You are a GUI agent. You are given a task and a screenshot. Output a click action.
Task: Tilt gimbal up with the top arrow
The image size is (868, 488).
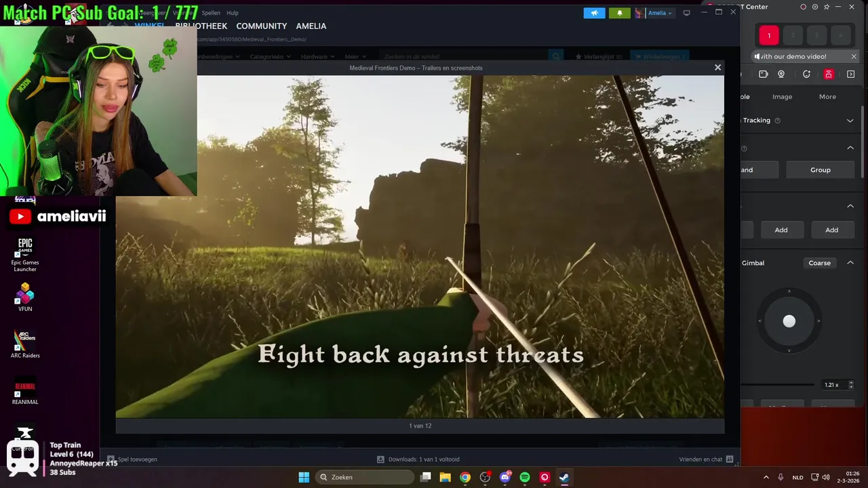coord(789,291)
